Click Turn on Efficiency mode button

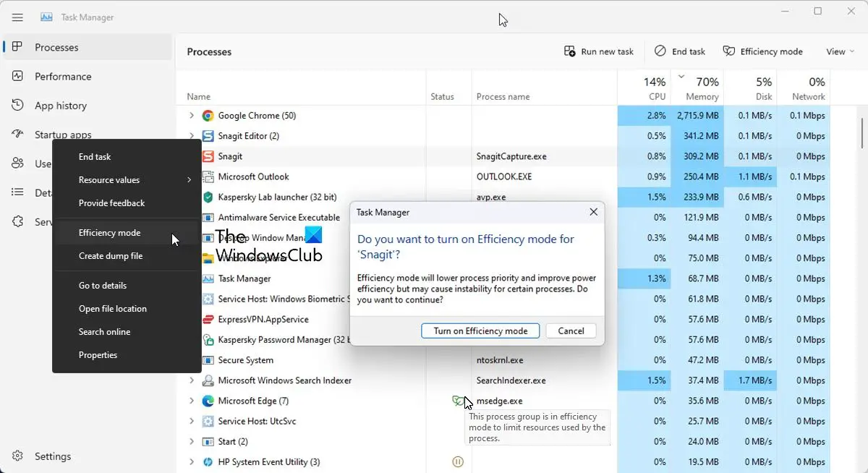click(480, 331)
